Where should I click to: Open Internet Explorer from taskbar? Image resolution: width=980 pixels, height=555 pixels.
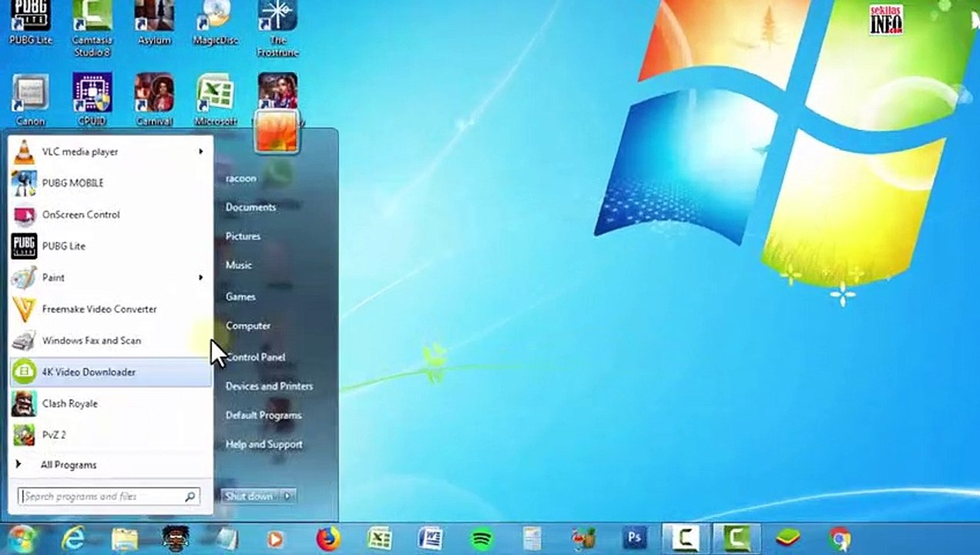tap(75, 539)
